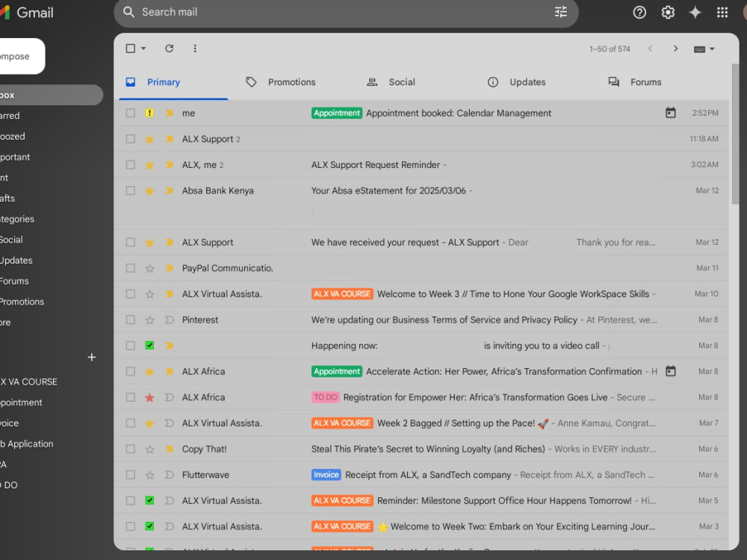Open the search options filter icon
The image size is (747, 560).
click(x=561, y=12)
